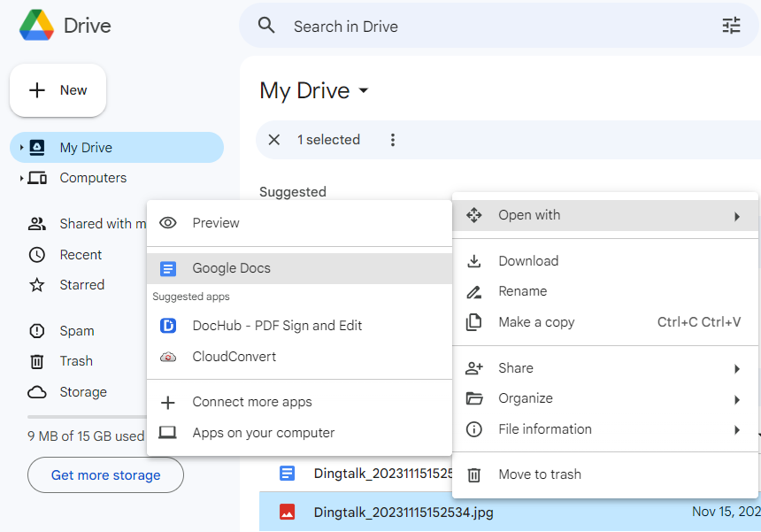Expand the My Drive tree arrow in sidebar
Screen dimensions: 761x532
point(21,147)
